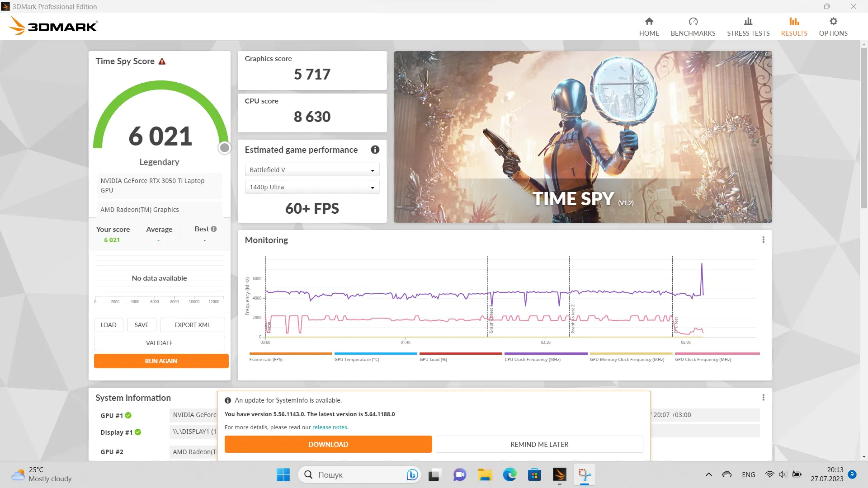Open OneDrive cloud tray icon
The height and width of the screenshot is (488, 868).
click(x=727, y=474)
